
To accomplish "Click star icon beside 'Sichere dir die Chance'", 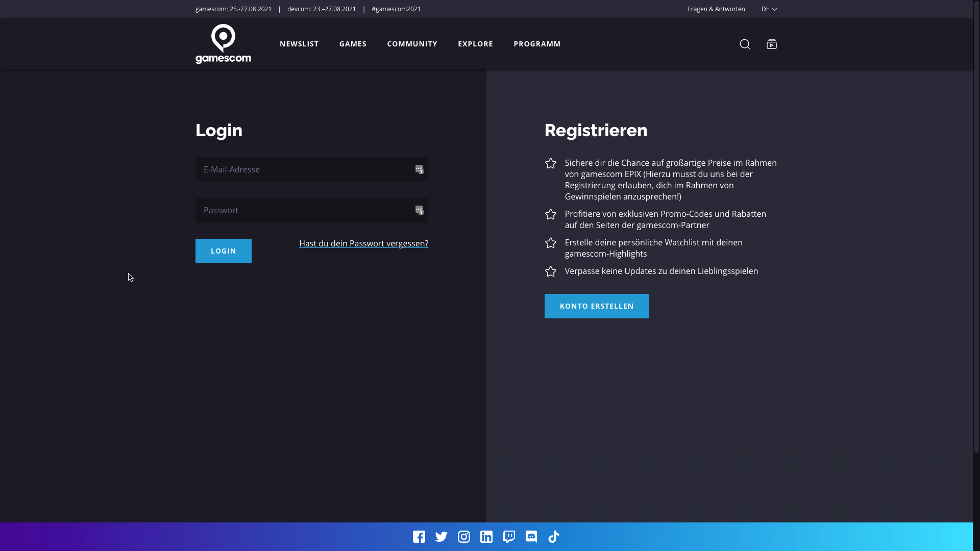I will [x=551, y=163].
